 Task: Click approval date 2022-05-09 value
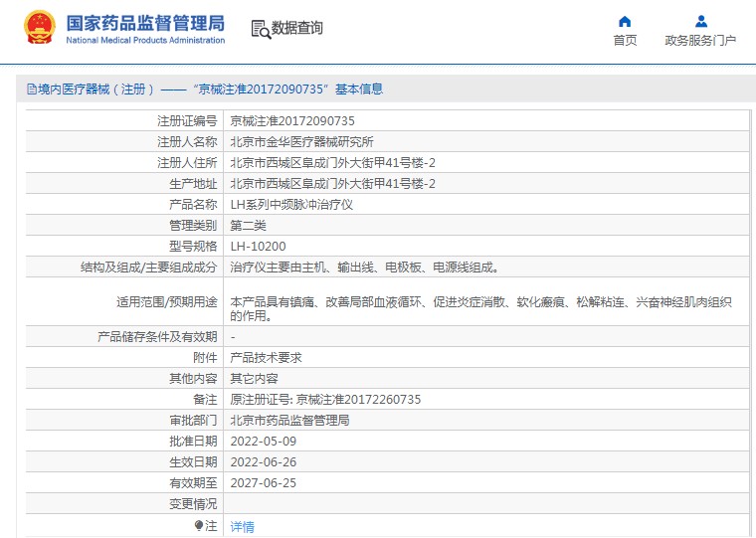point(263,441)
